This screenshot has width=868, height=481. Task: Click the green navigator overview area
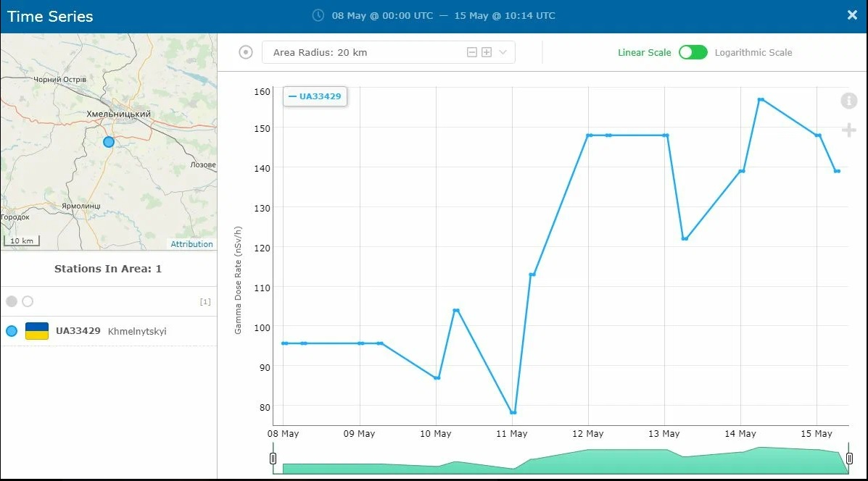pos(561,461)
